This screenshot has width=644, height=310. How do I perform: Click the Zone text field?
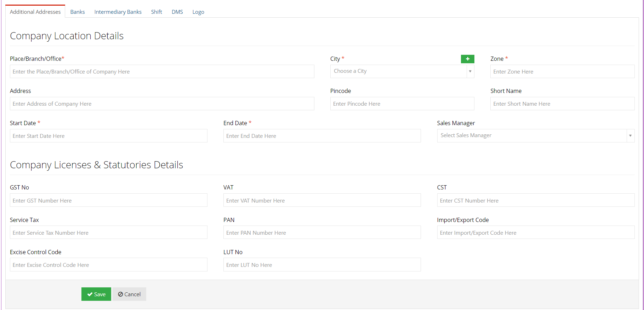pyautogui.click(x=563, y=71)
